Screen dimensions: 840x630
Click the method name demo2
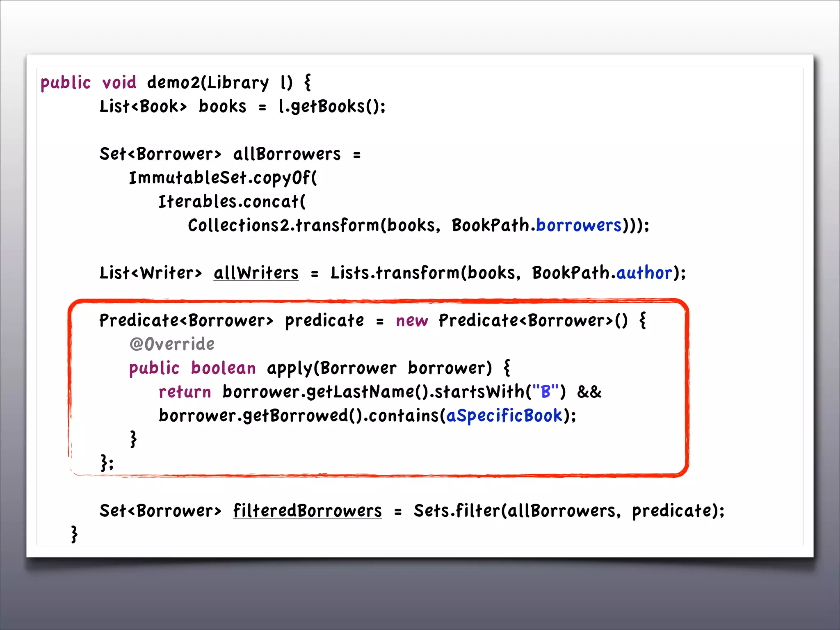click(173, 82)
